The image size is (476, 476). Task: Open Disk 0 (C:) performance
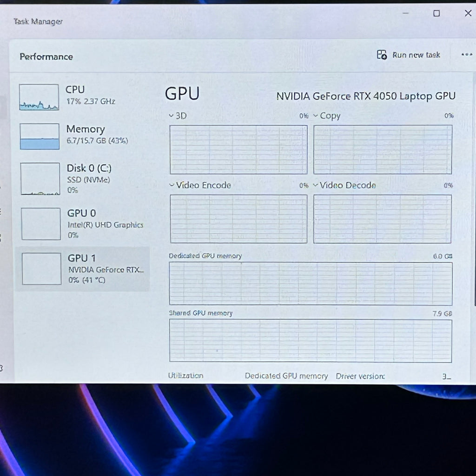[82, 178]
